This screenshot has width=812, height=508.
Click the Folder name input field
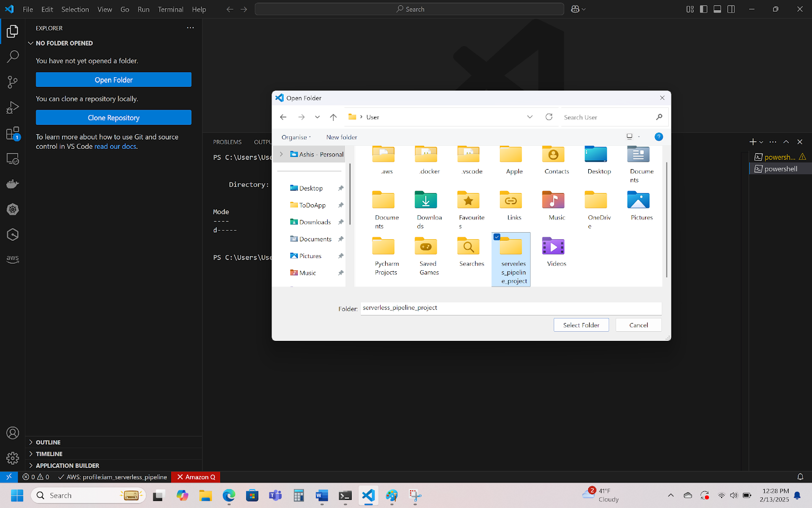pos(511,308)
